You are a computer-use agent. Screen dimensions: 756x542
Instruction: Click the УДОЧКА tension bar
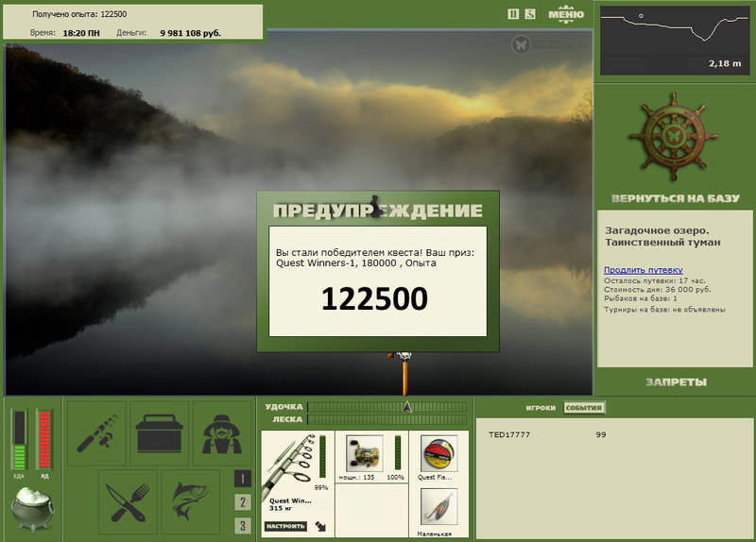pyautogui.click(x=387, y=407)
